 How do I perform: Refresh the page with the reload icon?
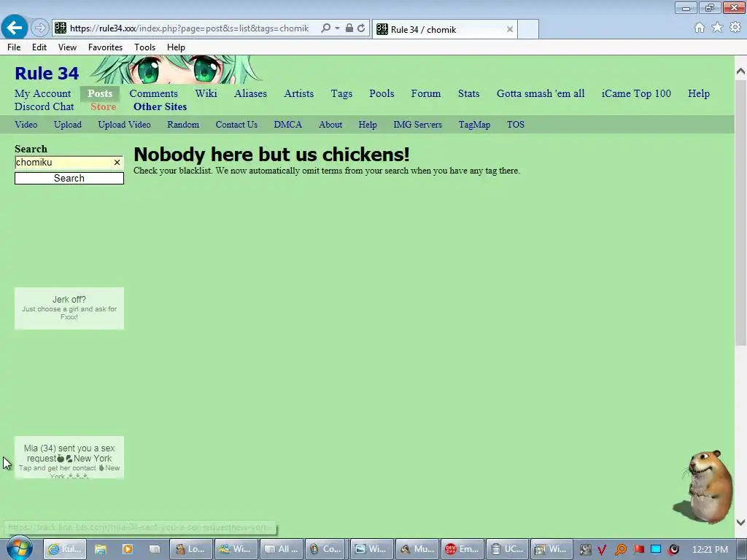click(x=362, y=28)
